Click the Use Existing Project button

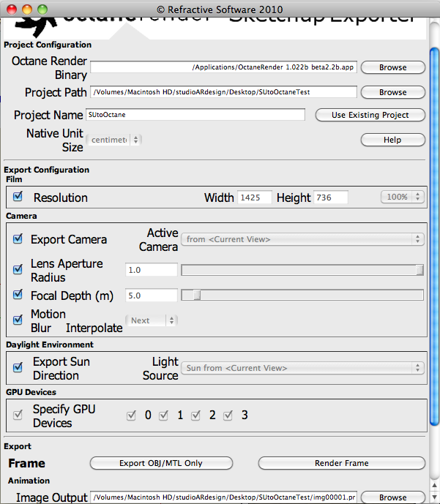tap(370, 115)
